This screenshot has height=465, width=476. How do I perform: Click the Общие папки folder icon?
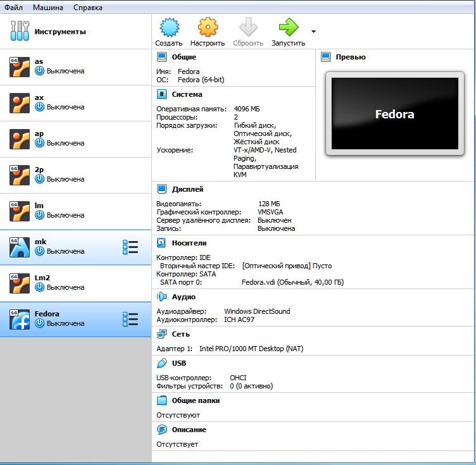[162, 400]
